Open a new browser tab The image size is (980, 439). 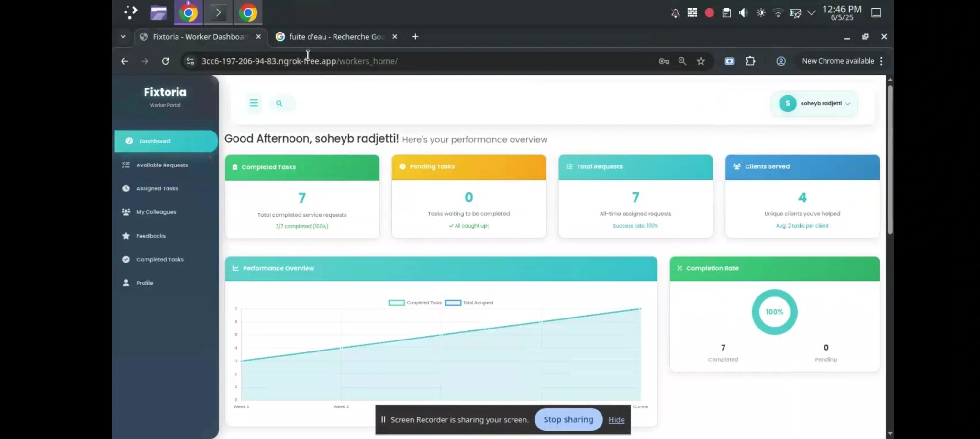[415, 37]
